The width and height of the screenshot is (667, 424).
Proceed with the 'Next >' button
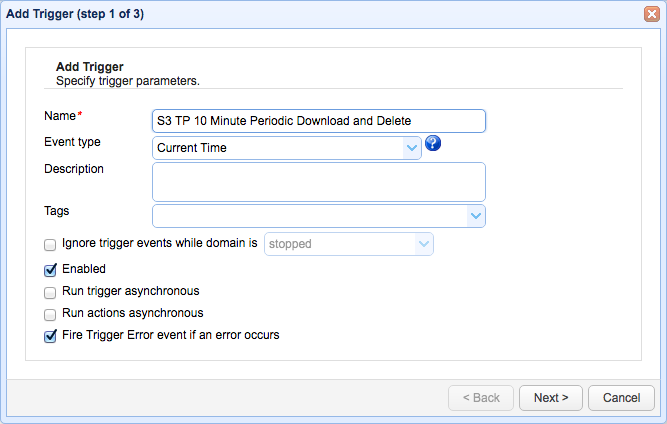click(x=550, y=398)
